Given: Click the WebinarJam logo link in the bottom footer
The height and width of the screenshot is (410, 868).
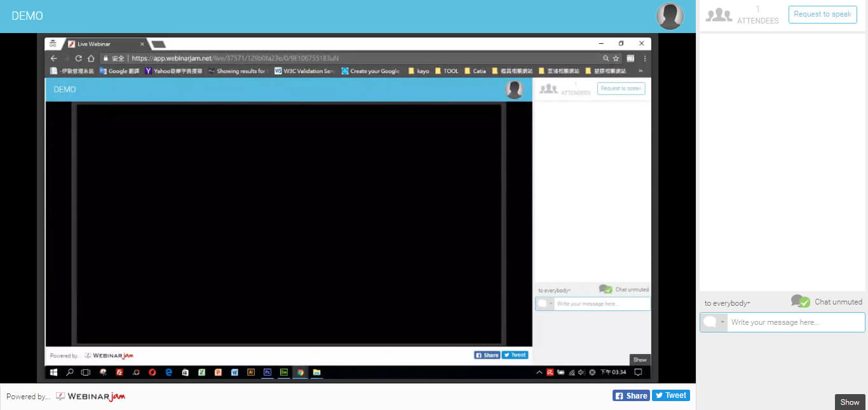Looking at the screenshot, I should pos(90,397).
